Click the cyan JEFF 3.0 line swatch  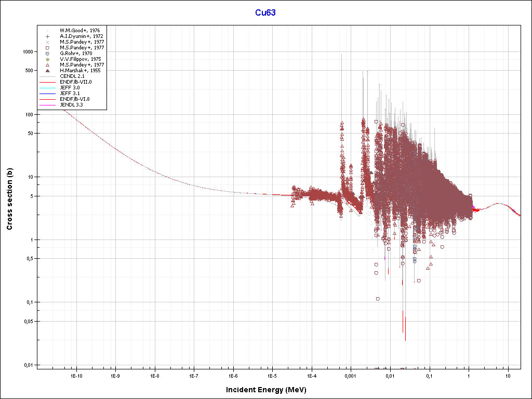click(x=47, y=88)
